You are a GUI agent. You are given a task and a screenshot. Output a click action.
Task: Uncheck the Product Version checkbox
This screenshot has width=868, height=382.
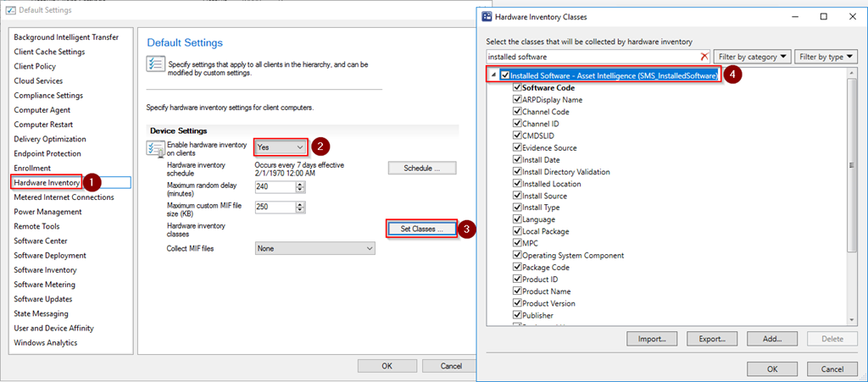pos(517,303)
